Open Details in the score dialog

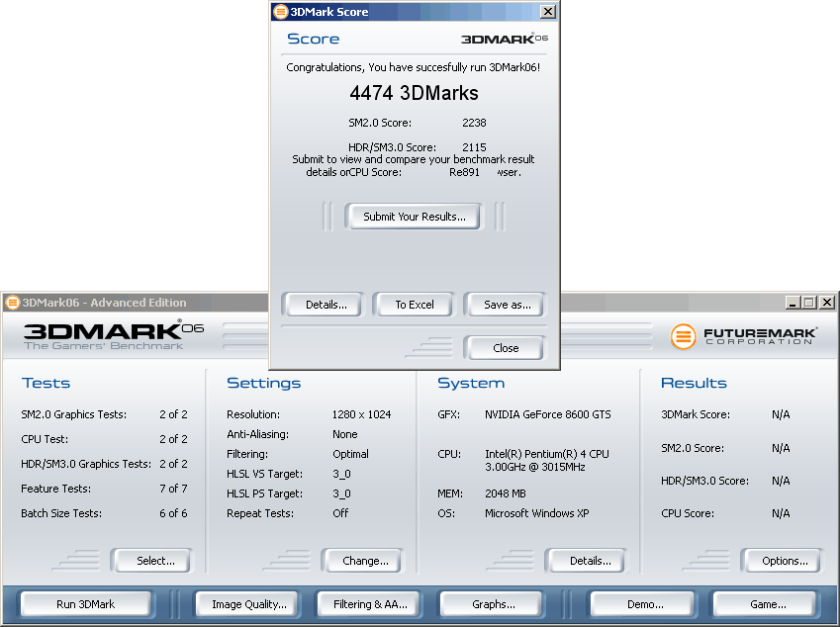pyautogui.click(x=326, y=305)
